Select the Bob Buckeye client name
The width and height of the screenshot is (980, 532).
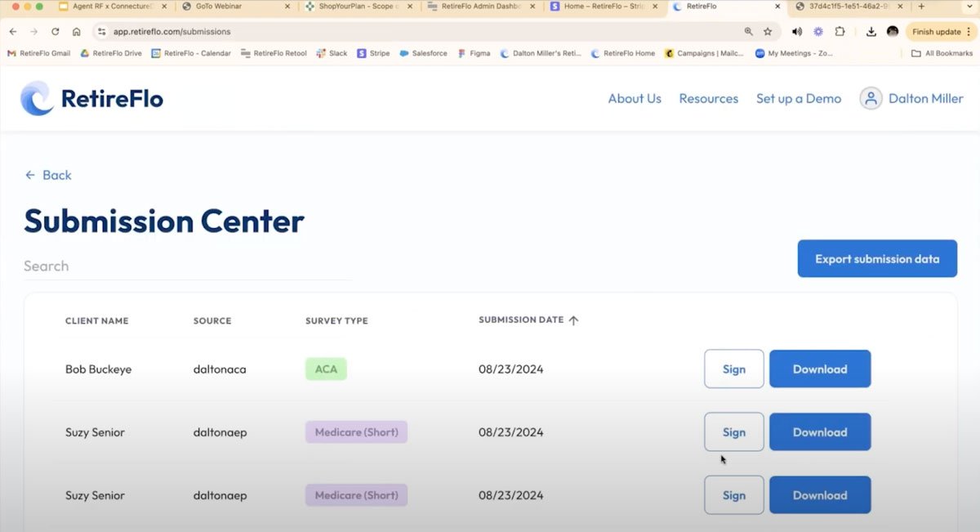point(98,369)
